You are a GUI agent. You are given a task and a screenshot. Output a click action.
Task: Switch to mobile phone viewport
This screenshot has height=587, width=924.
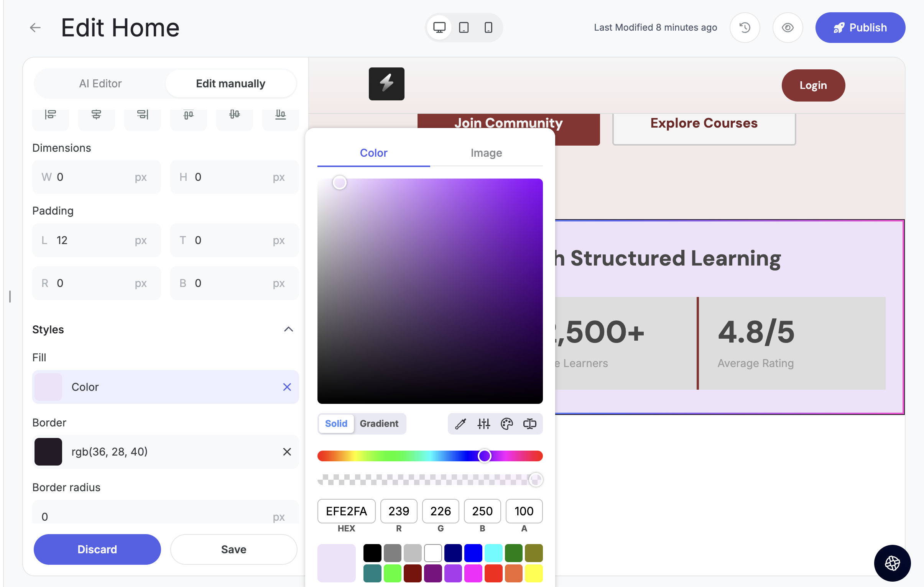pos(488,28)
